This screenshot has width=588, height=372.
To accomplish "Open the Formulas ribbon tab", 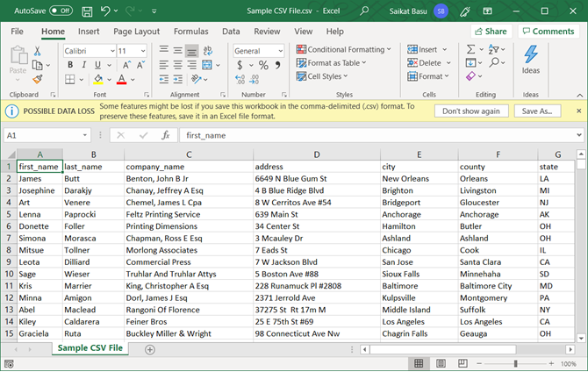I will tap(190, 32).
